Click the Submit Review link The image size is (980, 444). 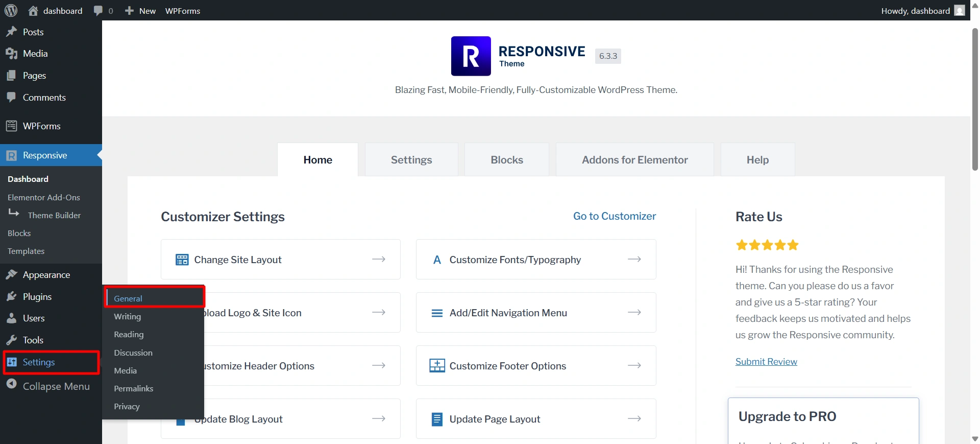[x=766, y=362]
